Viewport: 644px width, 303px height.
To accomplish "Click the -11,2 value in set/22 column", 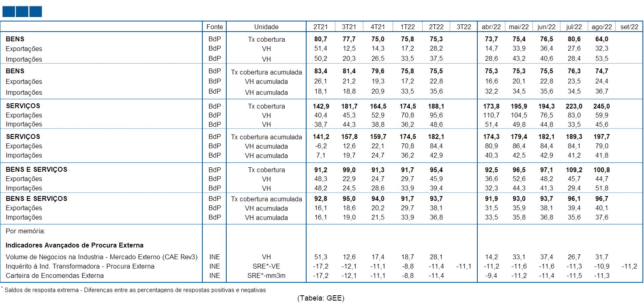I will 629,266.
